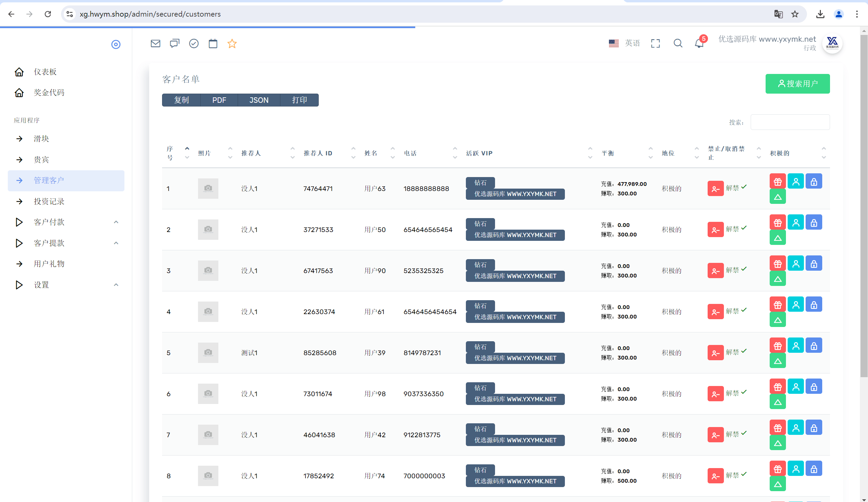Toggle fullscreen mode icon in header
Image resolution: width=868 pixels, height=502 pixels.
(655, 43)
